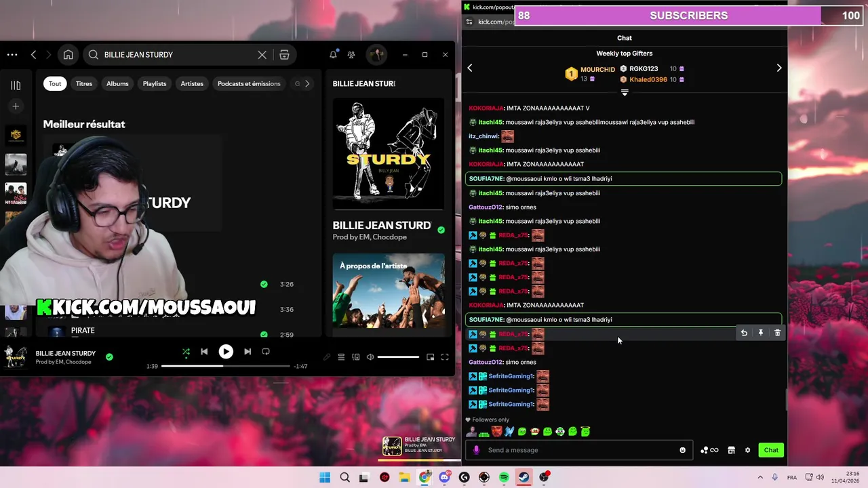868x488 pixels.
Task: Click the purple microphone icon in chat
Action: pyautogui.click(x=476, y=450)
